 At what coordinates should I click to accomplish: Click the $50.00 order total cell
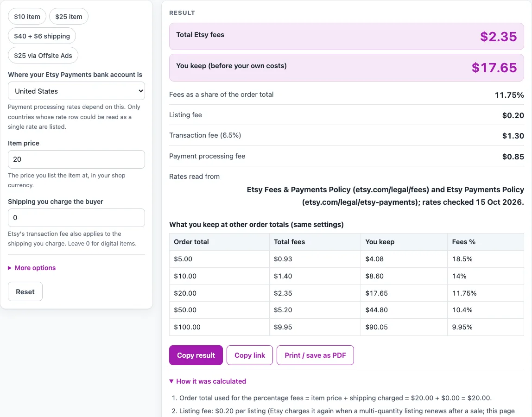pyautogui.click(x=219, y=310)
